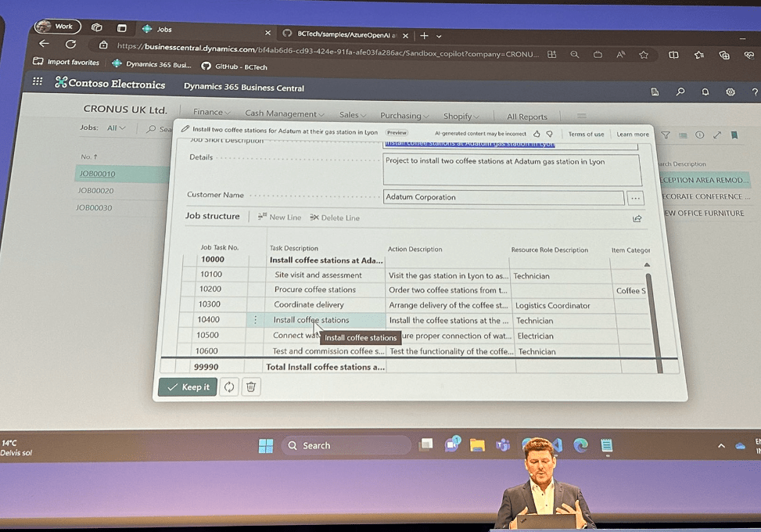
Task: Click the Keep it button
Action: click(188, 387)
